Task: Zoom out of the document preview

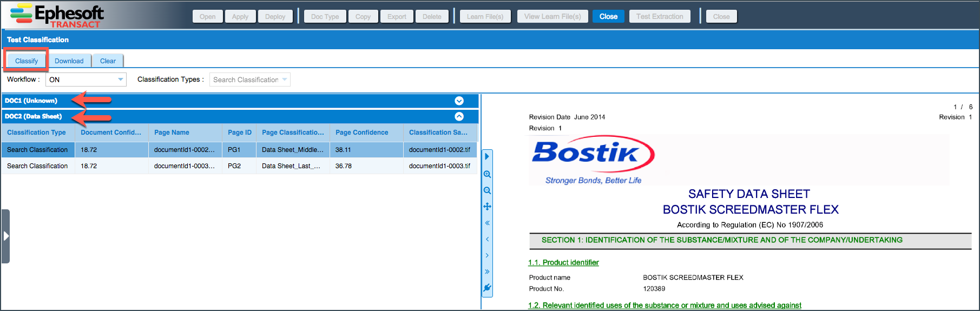Action: pyautogui.click(x=487, y=190)
